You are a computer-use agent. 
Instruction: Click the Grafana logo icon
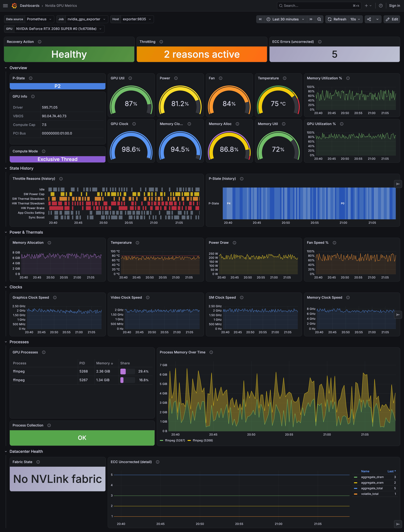(x=14, y=5)
